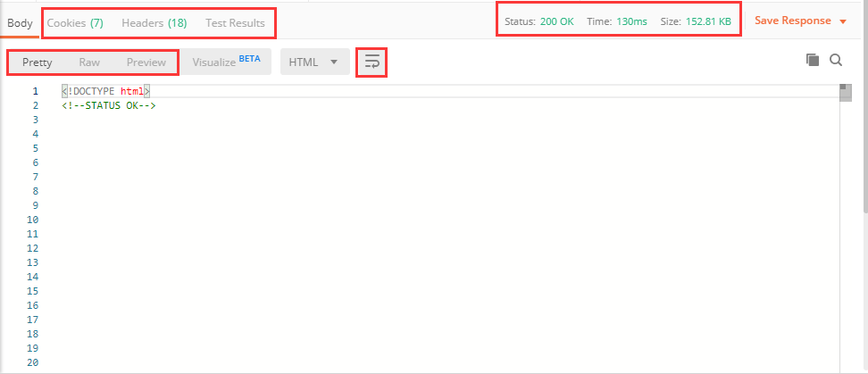Switch to Headers (18) tab
The height and width of the screenshot is (374, 868).
154,23
